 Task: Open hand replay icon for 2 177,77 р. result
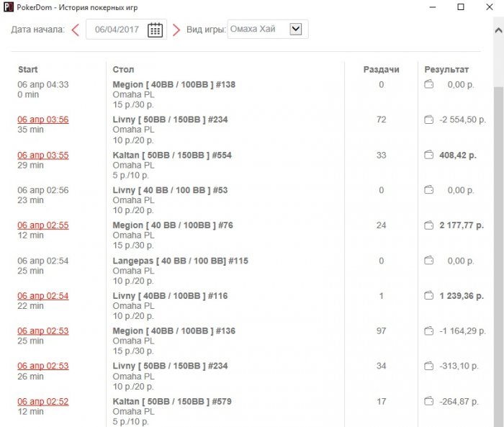coord(429,225)
